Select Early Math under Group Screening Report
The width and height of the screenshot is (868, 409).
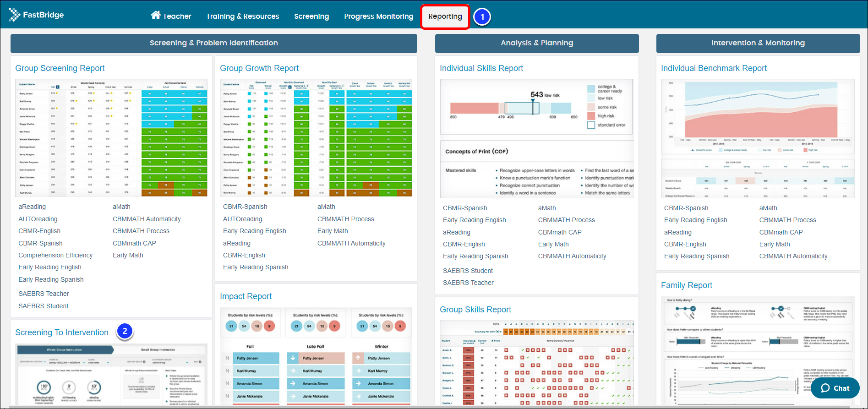click(128, 255)
